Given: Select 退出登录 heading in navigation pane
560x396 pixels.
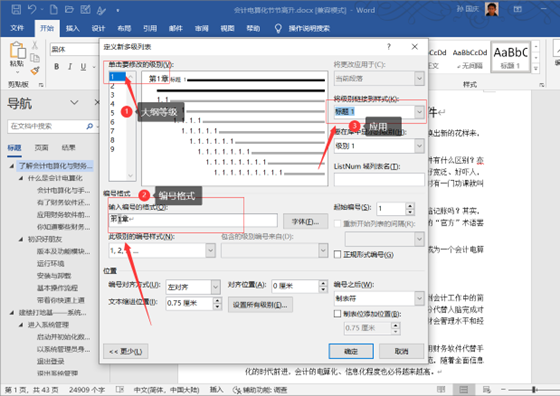Looking at the screenshot, I should (50, 361).
